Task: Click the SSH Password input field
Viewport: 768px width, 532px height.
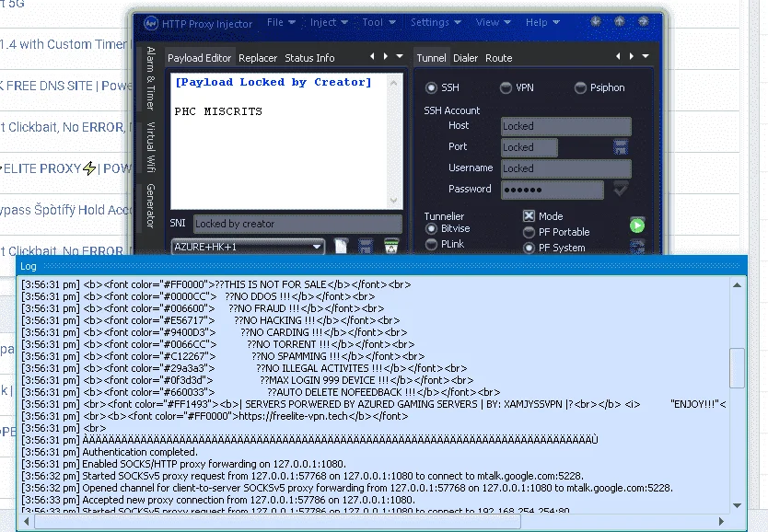Action: 552,190
